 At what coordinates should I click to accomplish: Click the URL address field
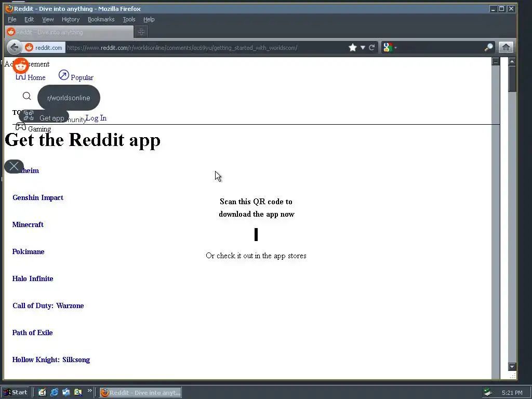point(206,47)
